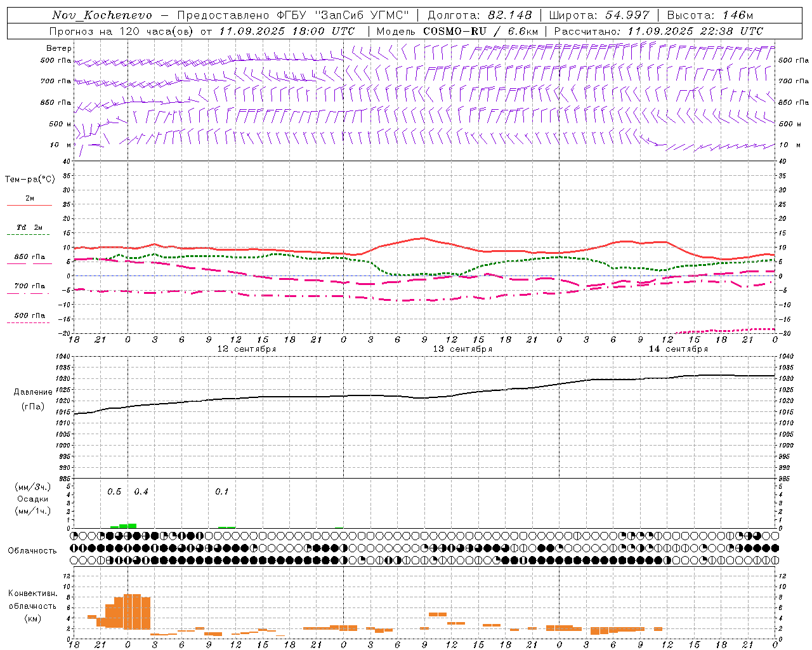Click the '12 сентября' date label

tap(247, 349)
